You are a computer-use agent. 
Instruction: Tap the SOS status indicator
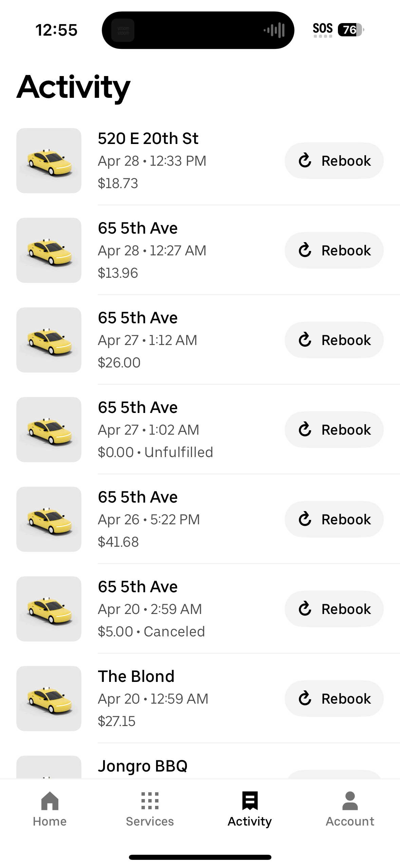click(322, 29)
